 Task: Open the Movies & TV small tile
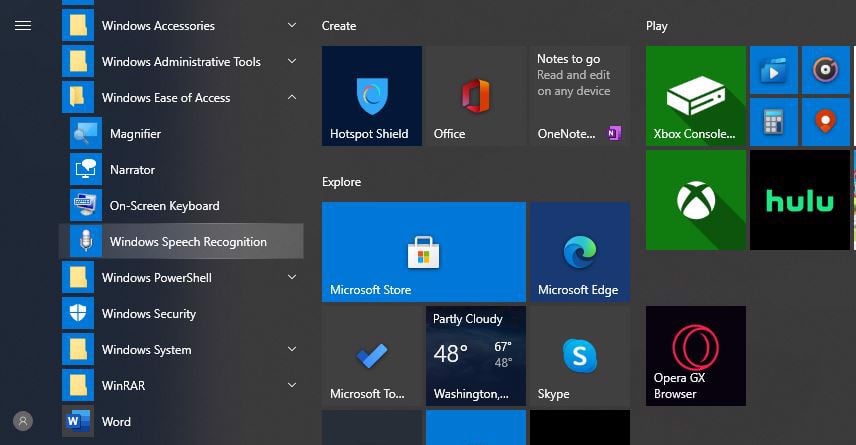tap(774, 70)
